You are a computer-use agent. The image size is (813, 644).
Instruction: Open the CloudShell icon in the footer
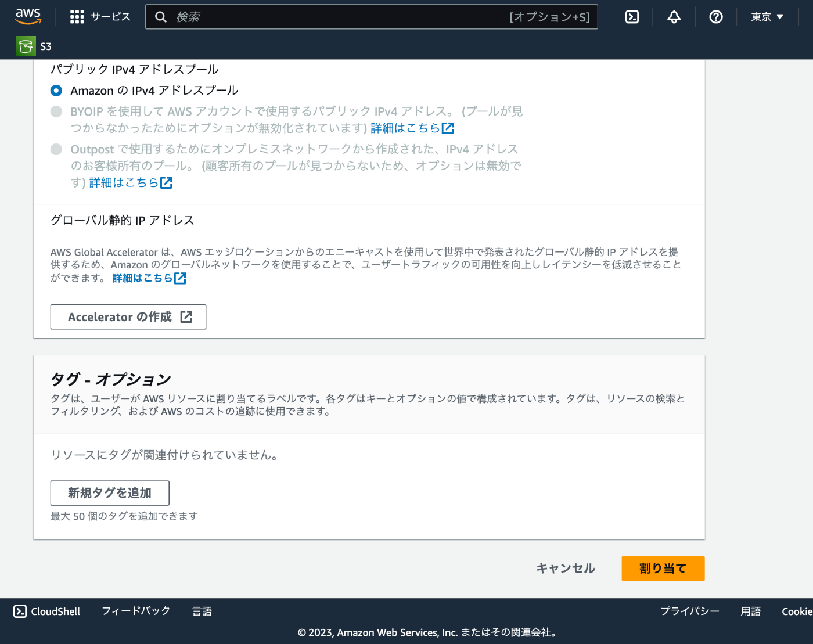tap(20, 611)
